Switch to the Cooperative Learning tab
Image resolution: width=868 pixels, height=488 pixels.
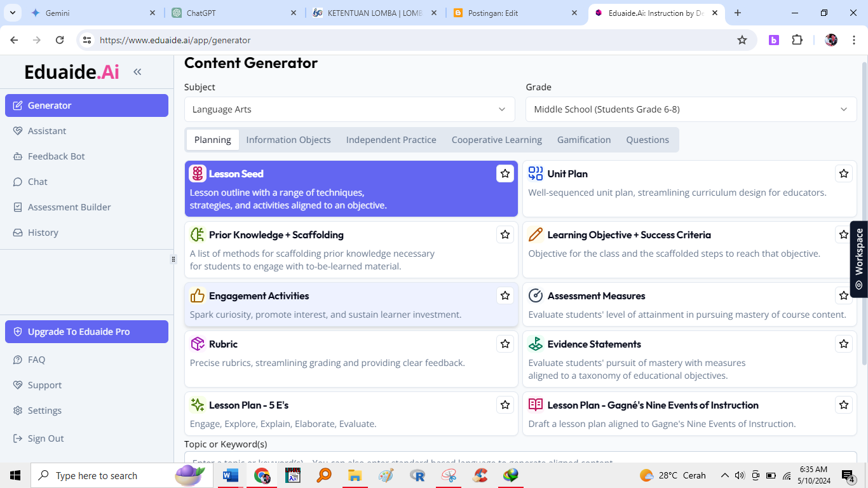(x=497, y=140)
